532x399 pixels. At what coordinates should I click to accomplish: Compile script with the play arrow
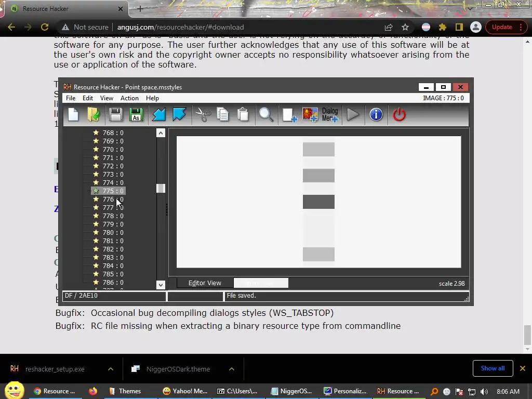click(x=353, y=115)
